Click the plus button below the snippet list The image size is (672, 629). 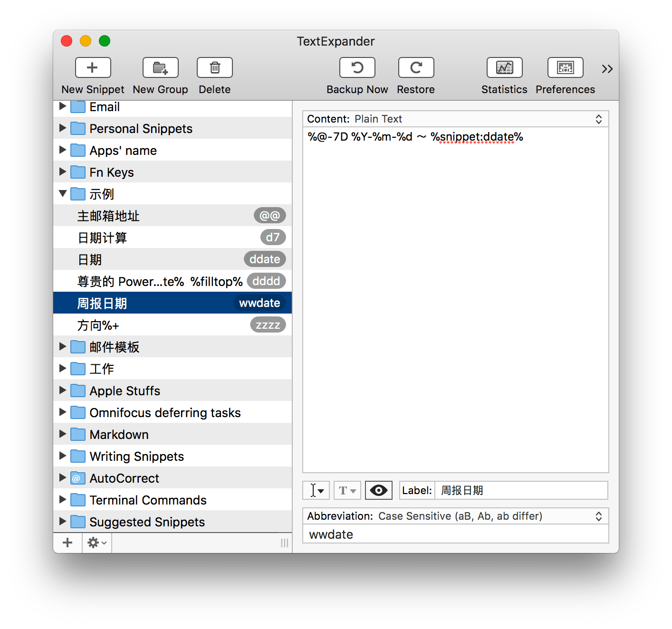pos(67,543)
